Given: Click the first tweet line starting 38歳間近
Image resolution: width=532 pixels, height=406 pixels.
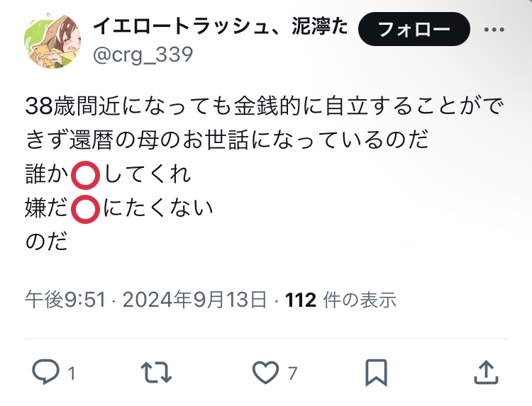Looking at the screenshot, I should pos(264,106).
